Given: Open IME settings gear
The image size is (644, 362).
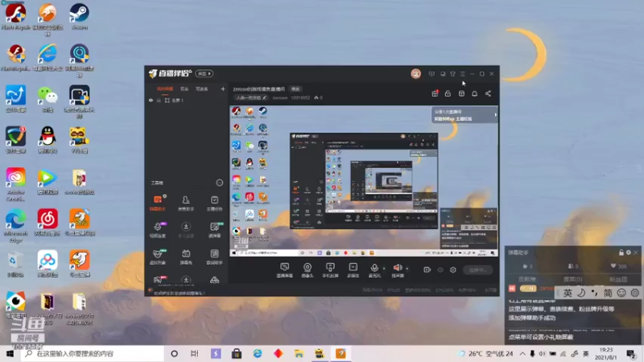Looking at the screenshot, I should pyautogui.click(x=635, y=293).
